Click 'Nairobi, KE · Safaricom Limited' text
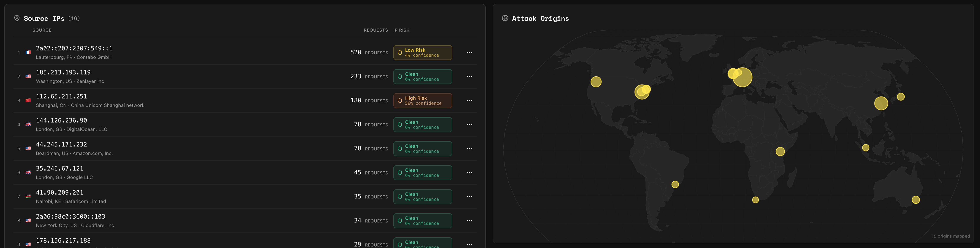 [x=71, y=201]
